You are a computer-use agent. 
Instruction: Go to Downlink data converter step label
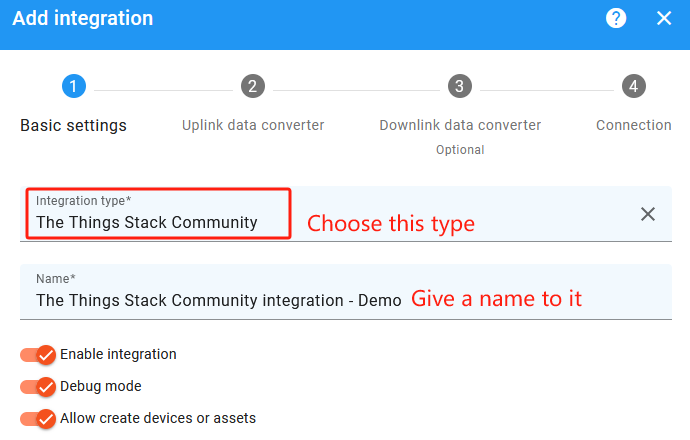pos(460,126)
